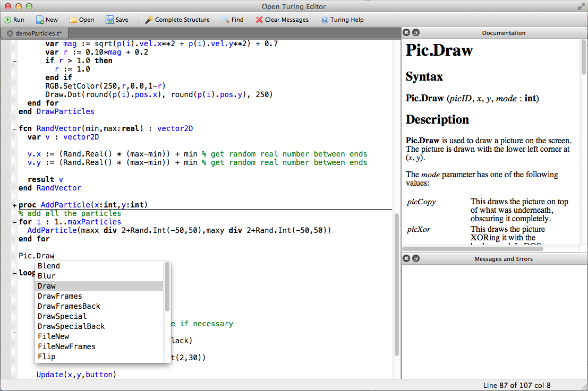
Task: Close the Messages and Errors panel
Action: pyautogui.click(x=406, y=258)
